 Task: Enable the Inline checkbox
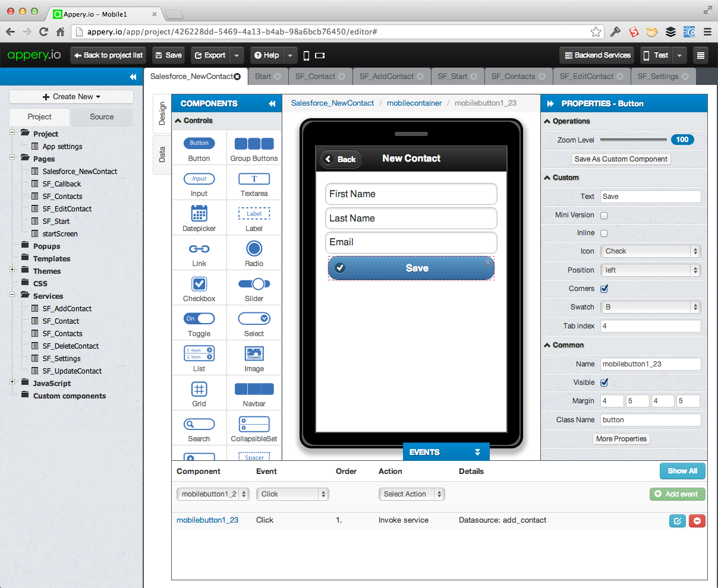[x=604, y=233]
